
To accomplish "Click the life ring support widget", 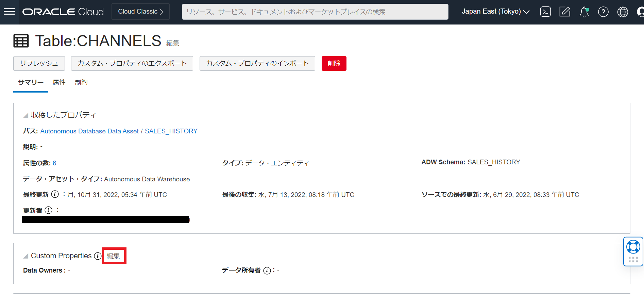I will [x=633, y=247].
